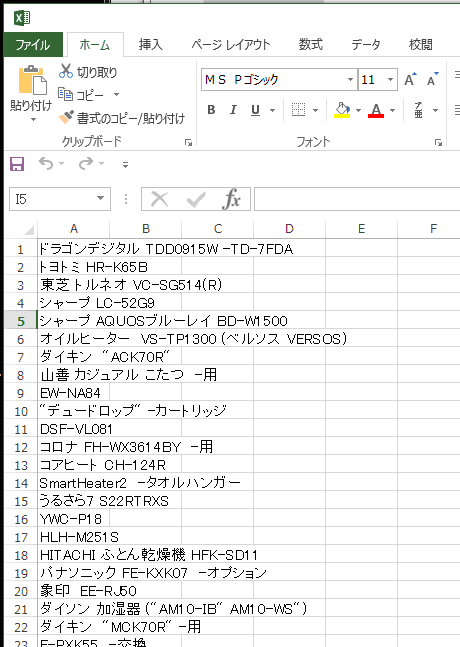Image resolution: width=460 pixels, height=647 pixels.
Task: Toggle italic formatting I
Action: (233, 110)
